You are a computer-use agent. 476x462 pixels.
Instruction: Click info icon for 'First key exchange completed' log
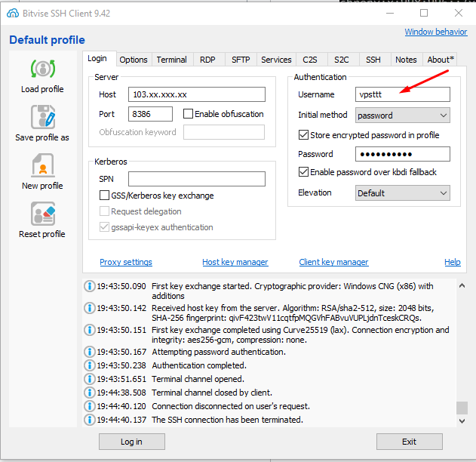click(90, 330)
